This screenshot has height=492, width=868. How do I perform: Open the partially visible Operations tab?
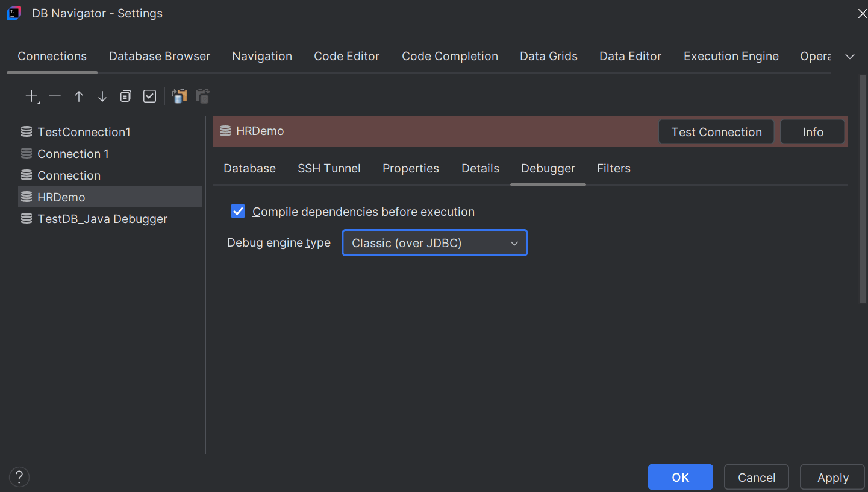pyautogui.click(x=816, y=57)
